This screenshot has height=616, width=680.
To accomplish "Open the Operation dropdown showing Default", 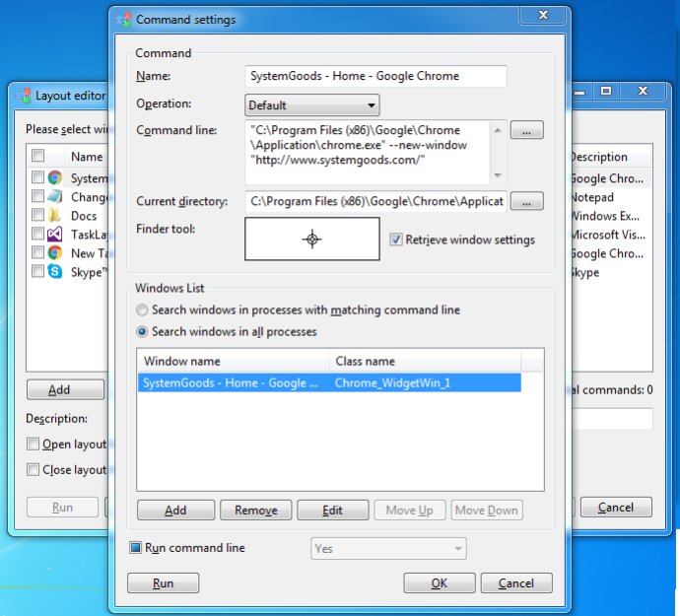I will pyautogui.click(x=311, y=105).
